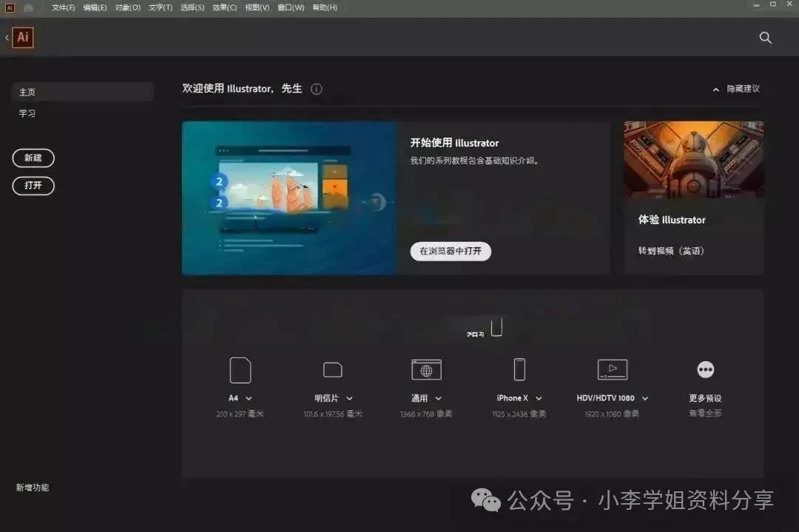Click the 新增功能 link
This screenshot has height=532, width=799.
(x=32, y=488)
